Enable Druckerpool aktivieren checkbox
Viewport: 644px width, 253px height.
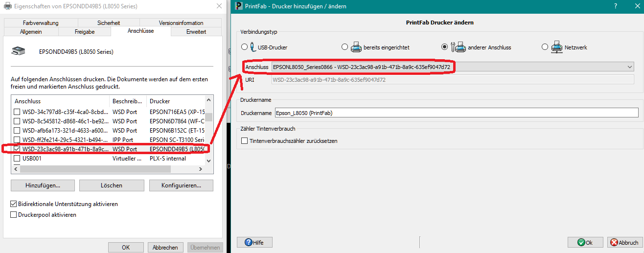coord(14,214)
